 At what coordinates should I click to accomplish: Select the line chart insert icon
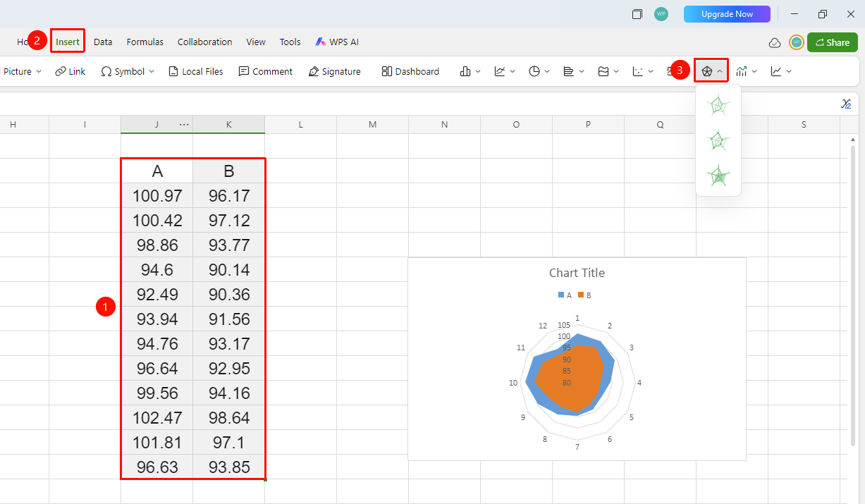click(500, 71)
